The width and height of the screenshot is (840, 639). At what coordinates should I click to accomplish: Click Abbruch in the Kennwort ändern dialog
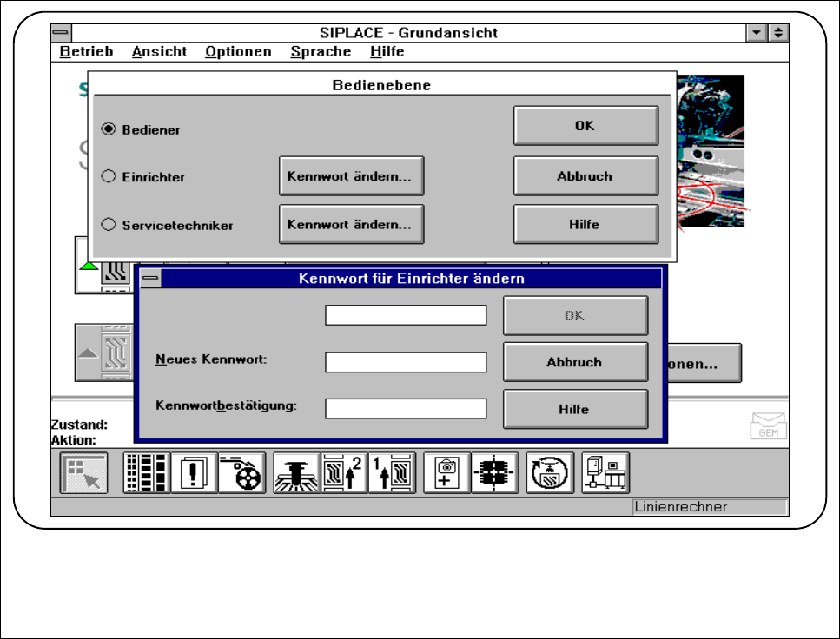pyautogui.click(x=575, y=362)
